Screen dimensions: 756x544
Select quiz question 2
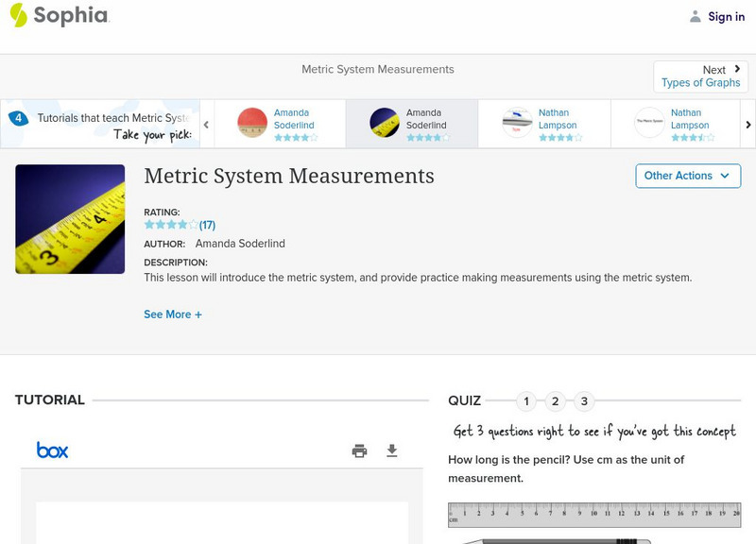click(x=556, y=401)
